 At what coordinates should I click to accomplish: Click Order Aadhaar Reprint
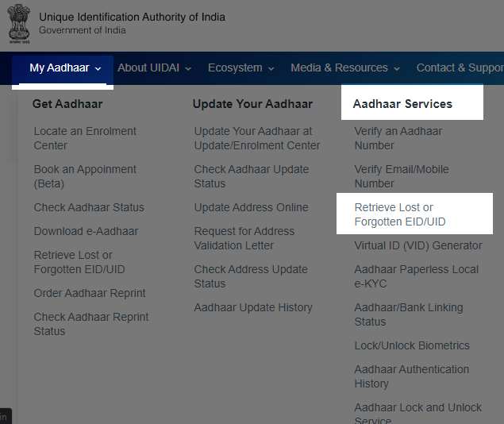tap(90, 293)
